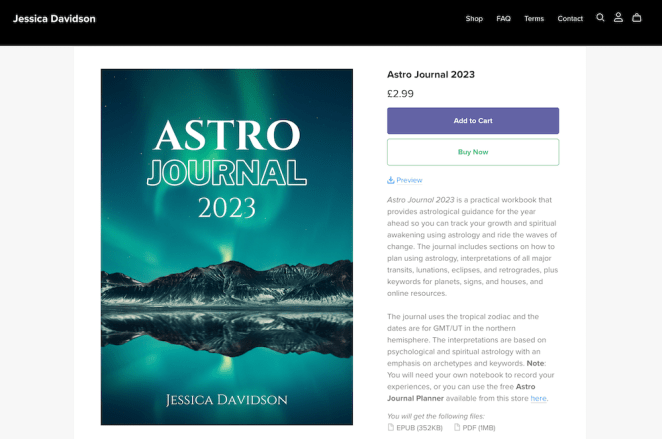The height and width of the screenshot is (439, 662).
Task: Click the Buy Now button
Action: 473,152
